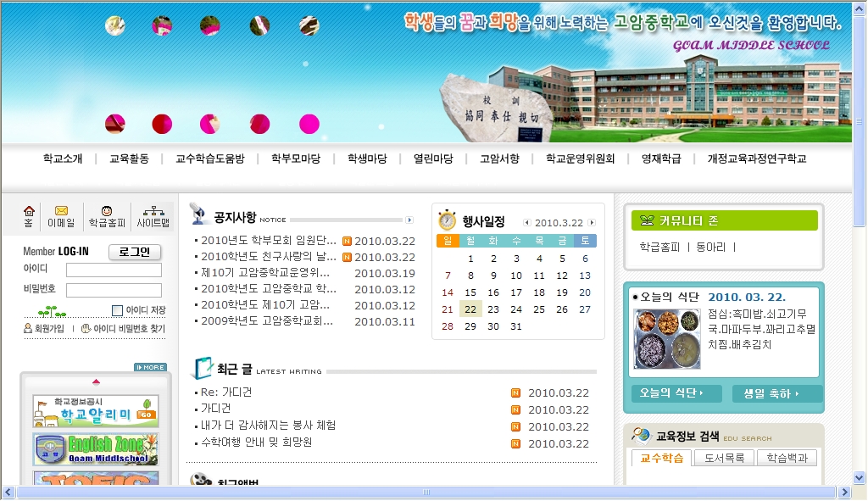The height and width of the screenshot is (501, 868).
Task: Click the notice section more arrow icon
Action: coord(409,220)
